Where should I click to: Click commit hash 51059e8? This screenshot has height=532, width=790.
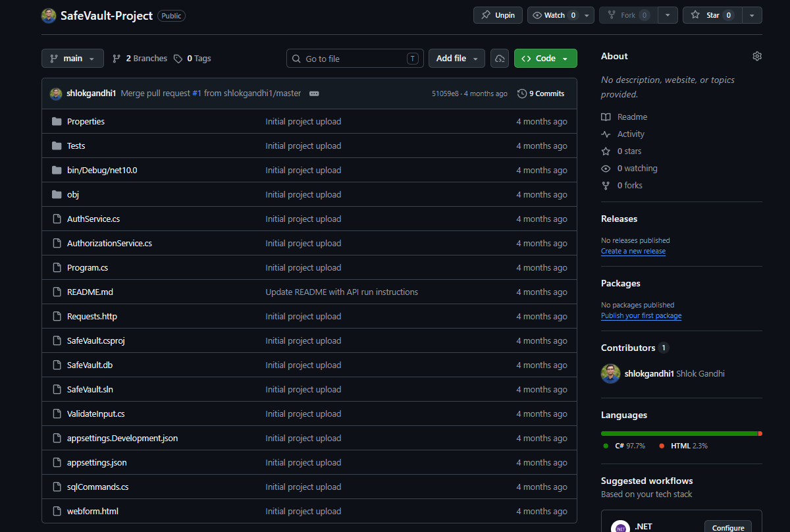445,93
